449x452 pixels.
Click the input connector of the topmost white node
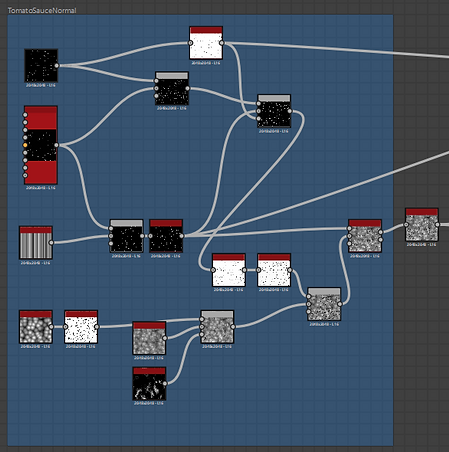click(x=190, y=43)
